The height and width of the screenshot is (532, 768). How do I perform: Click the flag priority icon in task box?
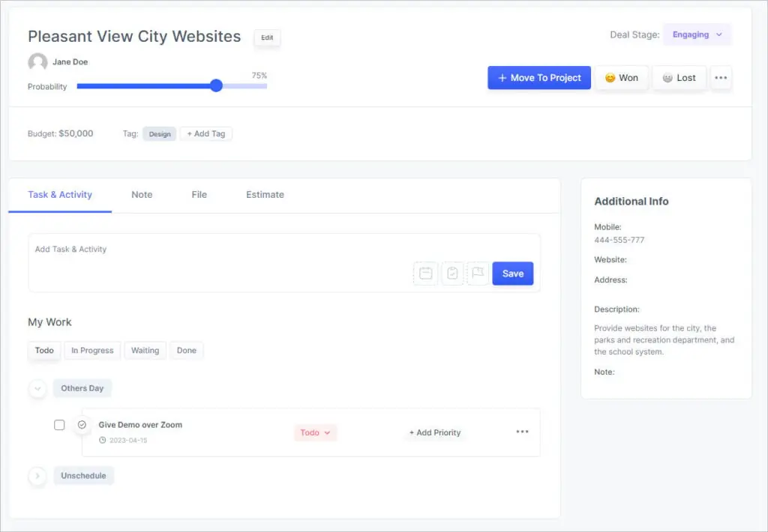click(x=478, y=273)
